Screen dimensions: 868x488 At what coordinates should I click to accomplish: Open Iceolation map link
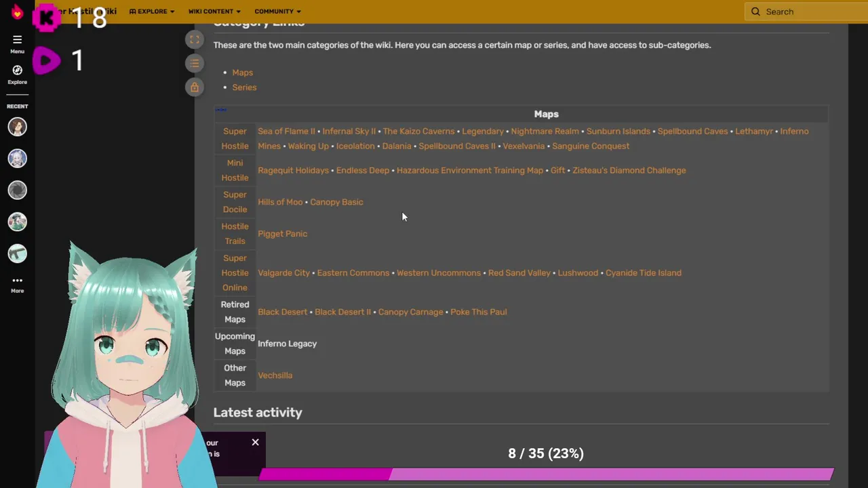(355, 146)
